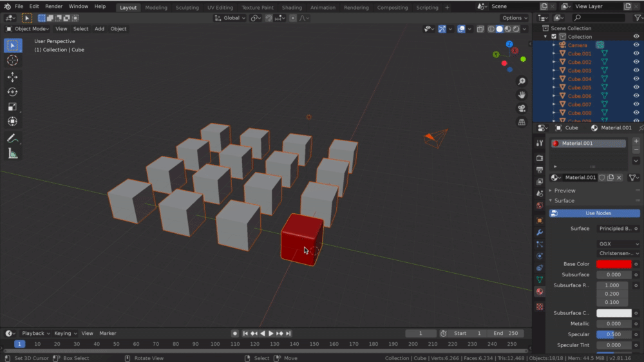644x362 pixels.
Task: Open the Material properties tab icon
Action: pos(540,291)
